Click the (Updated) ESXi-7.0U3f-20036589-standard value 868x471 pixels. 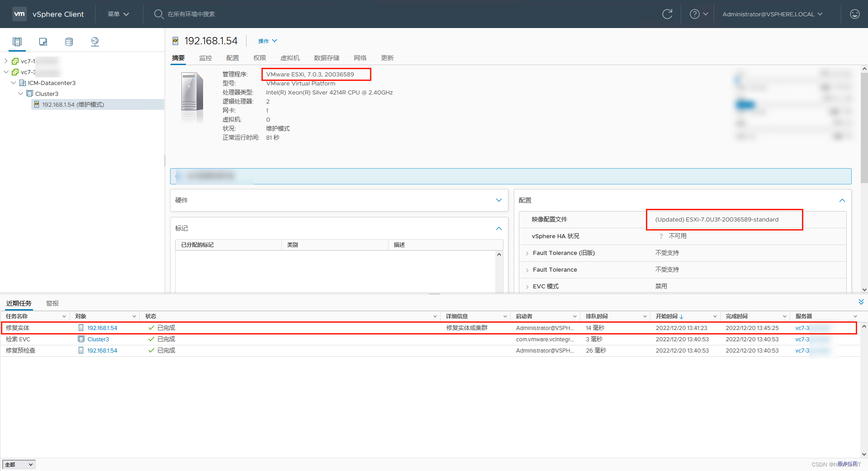717,220
